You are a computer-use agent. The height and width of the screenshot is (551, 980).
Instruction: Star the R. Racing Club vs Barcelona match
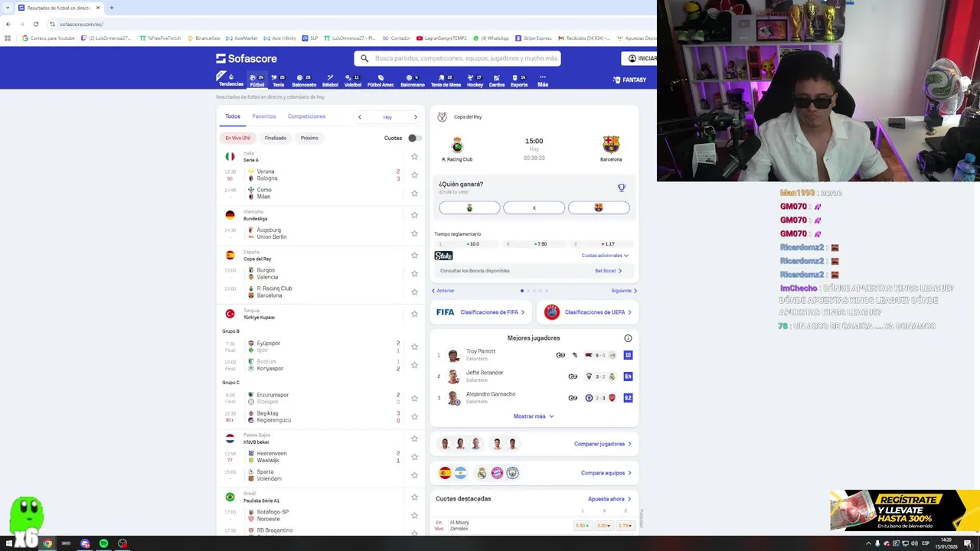[x=414, y=292]
